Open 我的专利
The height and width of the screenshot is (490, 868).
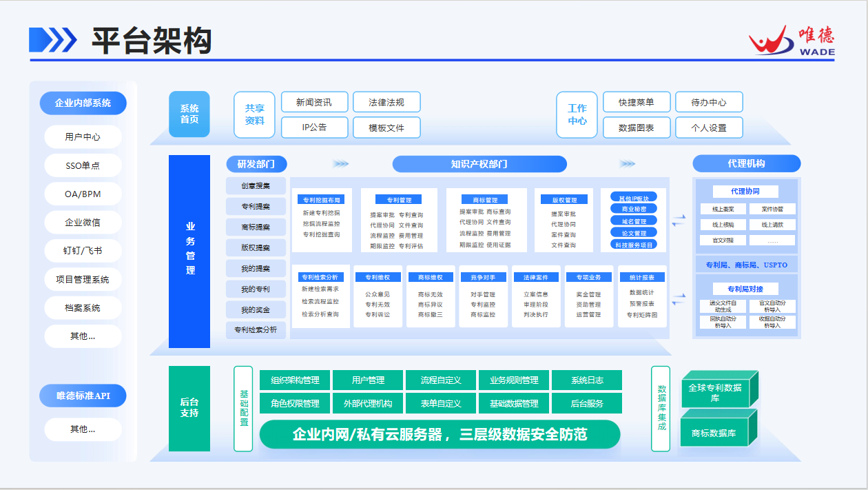pyautogui.click(x=256, y=289)
